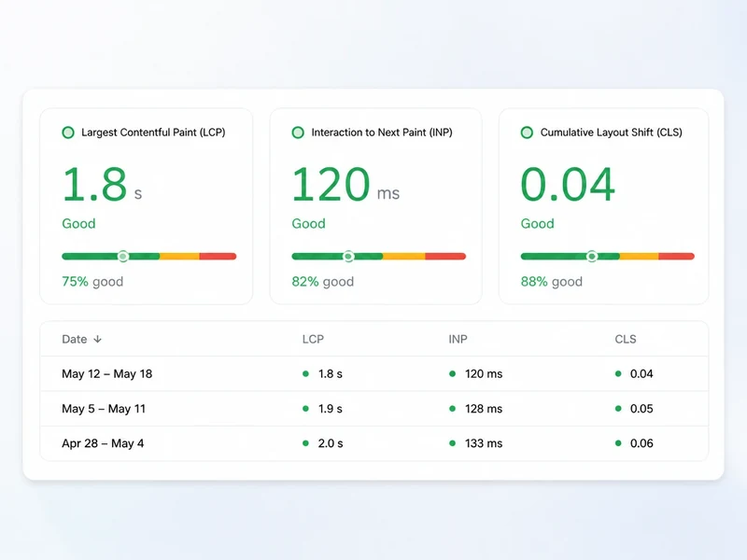Select the May 5 – May 11 row

pyautogui.click(x=374, y=409)
